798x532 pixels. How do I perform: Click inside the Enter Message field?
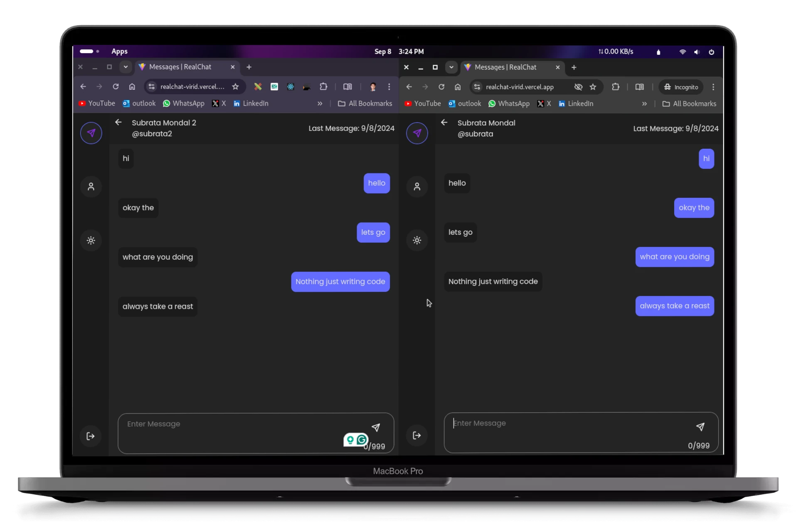click(x=229, y=424)
